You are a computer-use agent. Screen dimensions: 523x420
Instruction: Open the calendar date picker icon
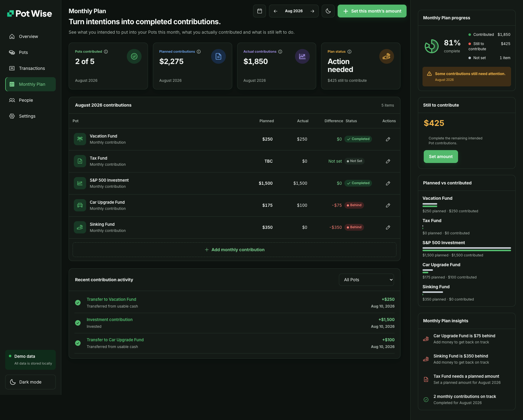coord(260,11)
